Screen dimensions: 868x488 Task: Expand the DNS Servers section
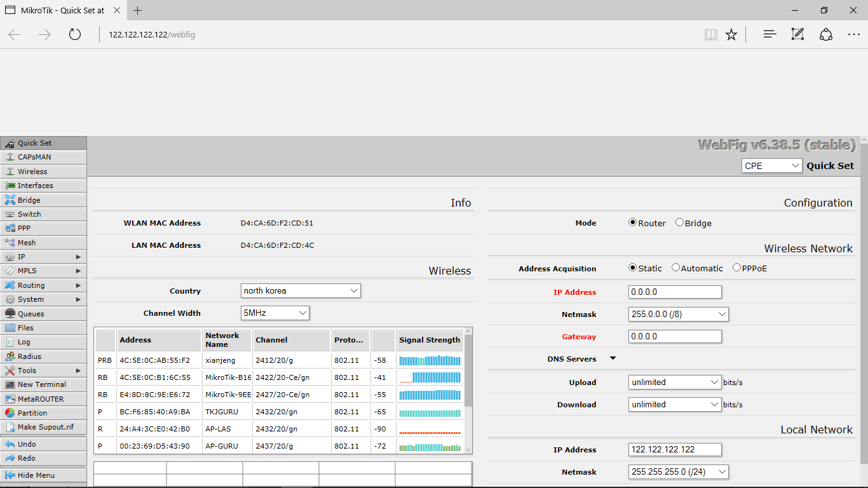[x=612, y=358]
